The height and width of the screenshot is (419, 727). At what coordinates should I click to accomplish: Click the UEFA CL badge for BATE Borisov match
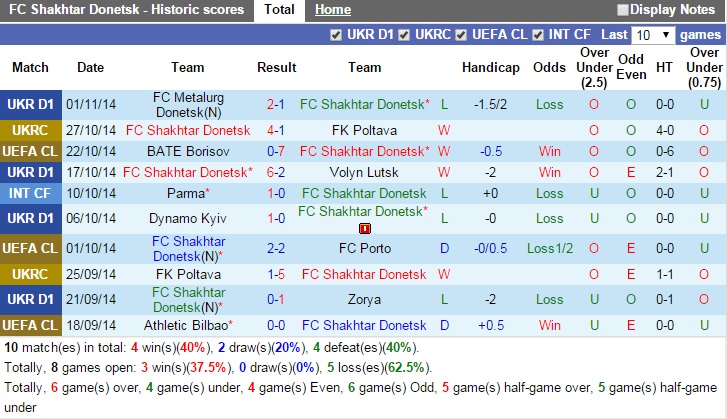30,151
